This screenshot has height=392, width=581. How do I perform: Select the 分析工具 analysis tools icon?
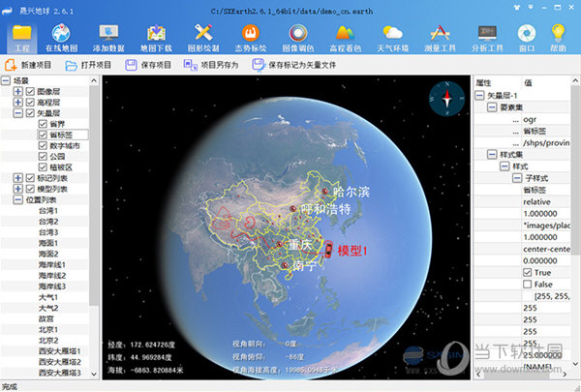[487, 33]
